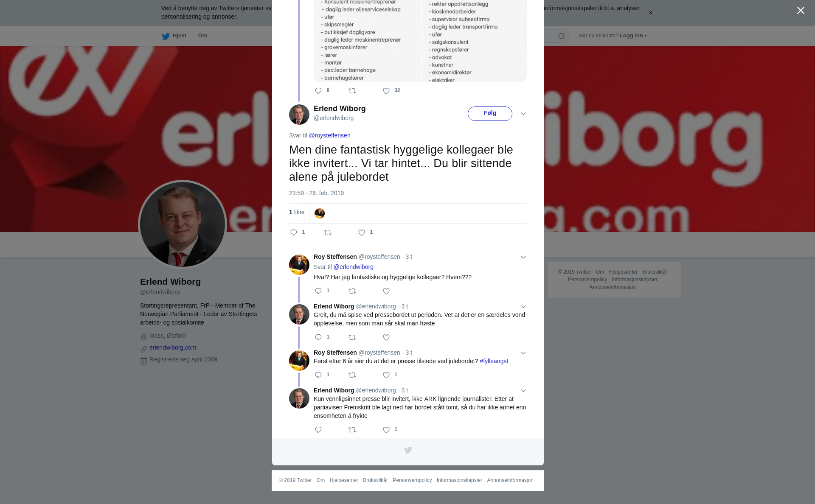The width and height of the screenshot is (815, 504).
Task: Open the Logg inn dropdown
Action: (x=633, y=36)
